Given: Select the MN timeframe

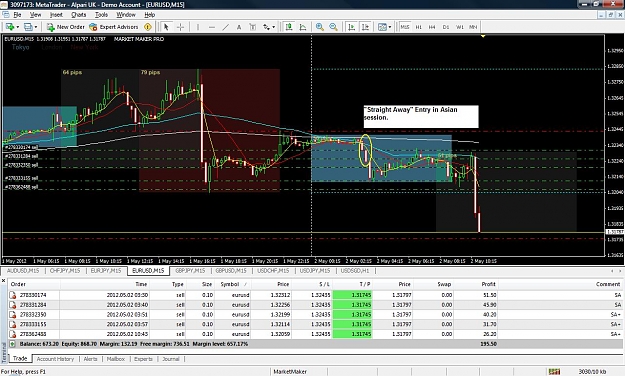Looking at the screenshot, I should [x=473, y=27].
